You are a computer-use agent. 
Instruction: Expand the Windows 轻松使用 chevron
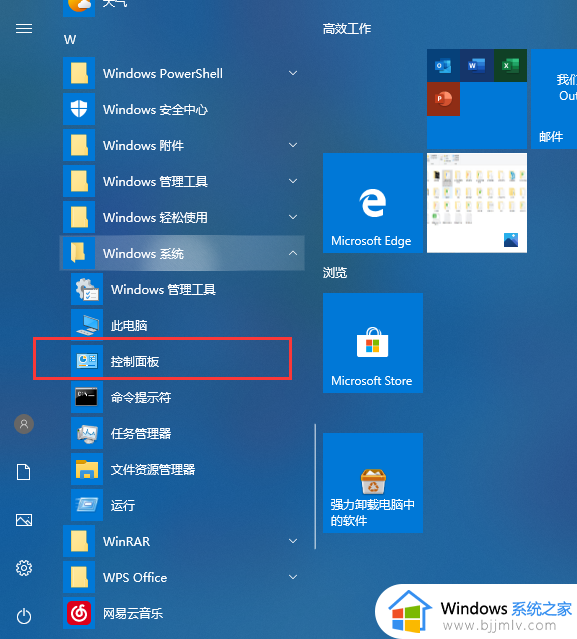(293, 217)
